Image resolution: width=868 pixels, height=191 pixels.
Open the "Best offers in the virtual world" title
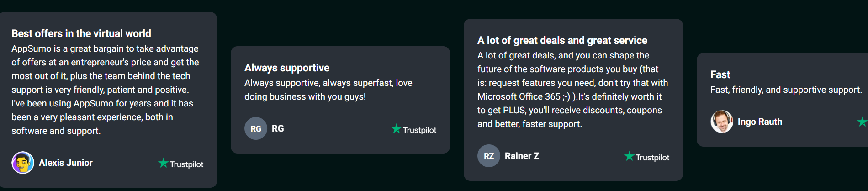(81, 33)
